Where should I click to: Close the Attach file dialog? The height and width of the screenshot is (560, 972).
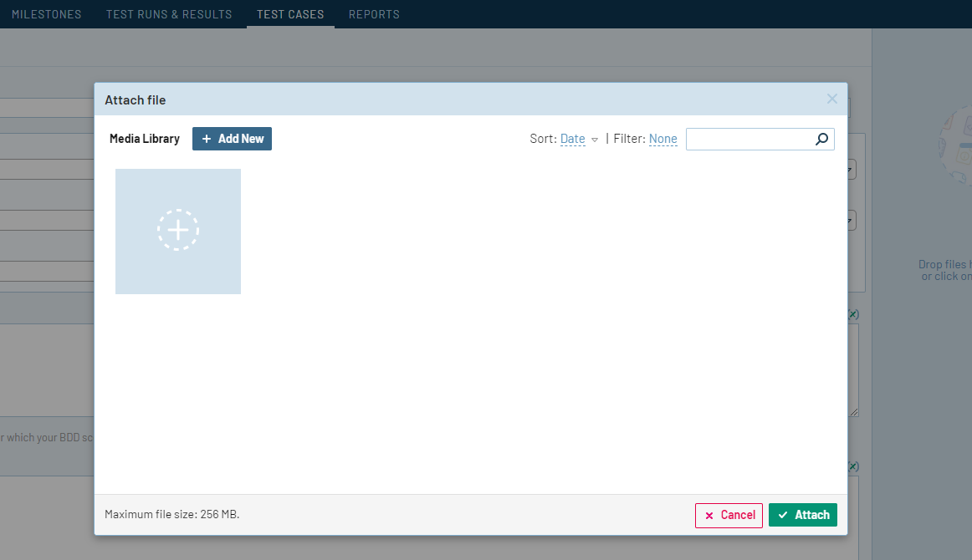[832, 99]
